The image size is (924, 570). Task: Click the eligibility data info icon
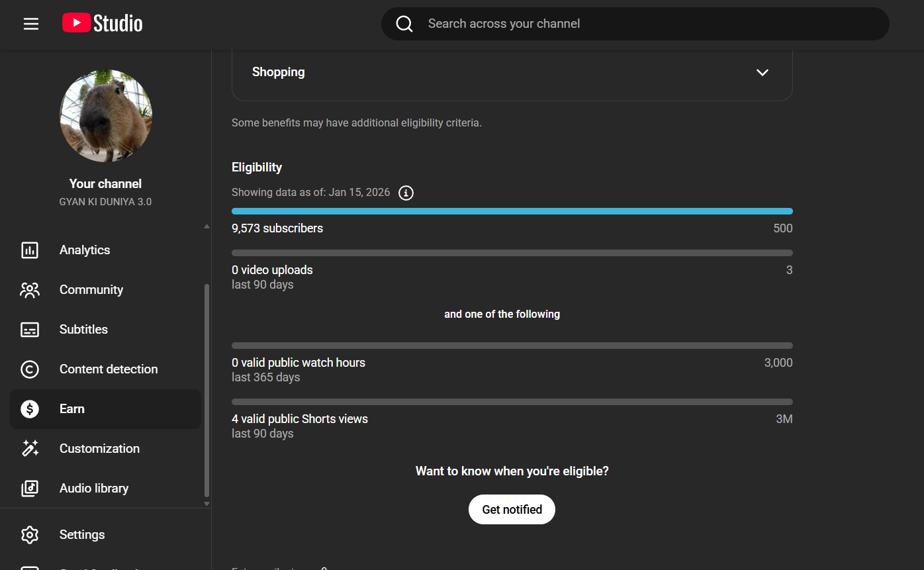point(406,193)
